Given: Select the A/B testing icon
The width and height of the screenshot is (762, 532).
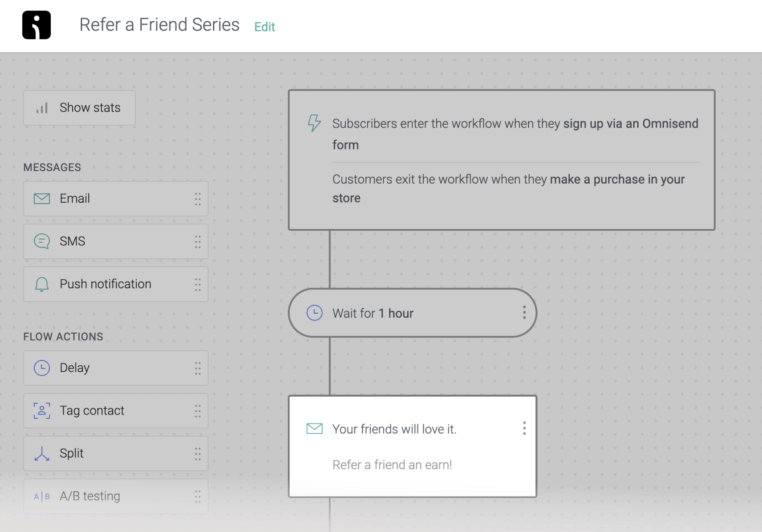Looking at the screenshot, I should pos(42,496).
